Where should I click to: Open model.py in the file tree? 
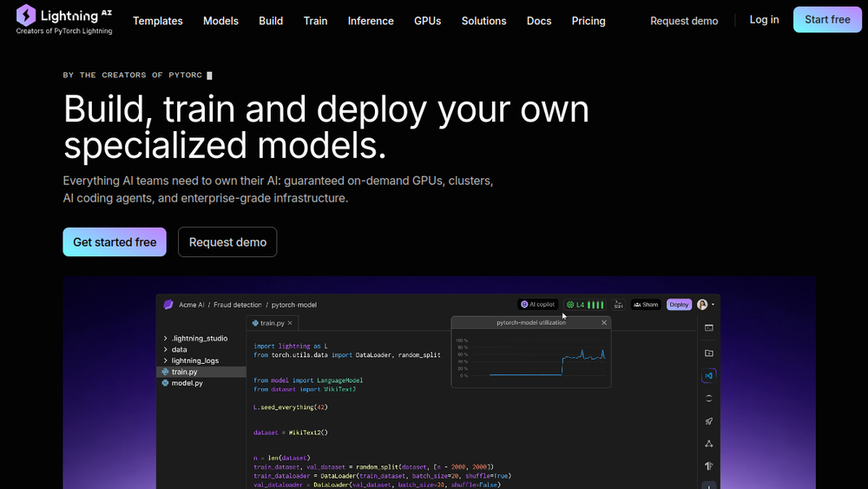[187, 383]
